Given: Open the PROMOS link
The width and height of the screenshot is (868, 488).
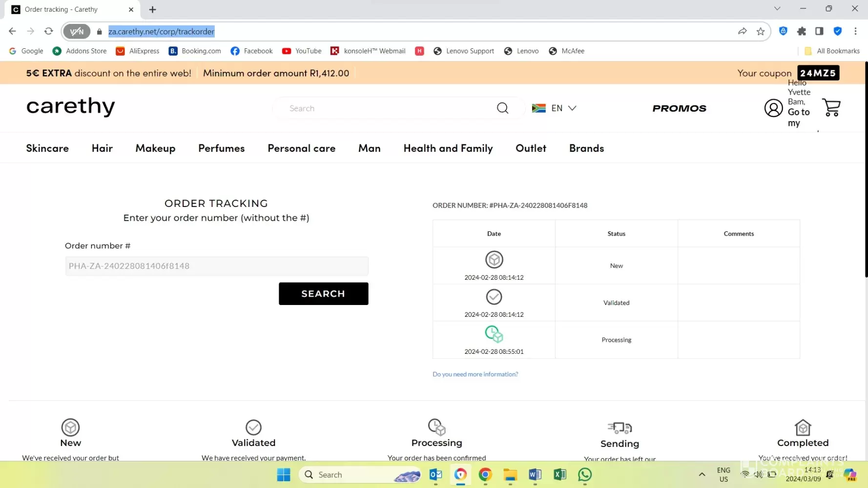Looking at the screenshot, I should (679, 108).
